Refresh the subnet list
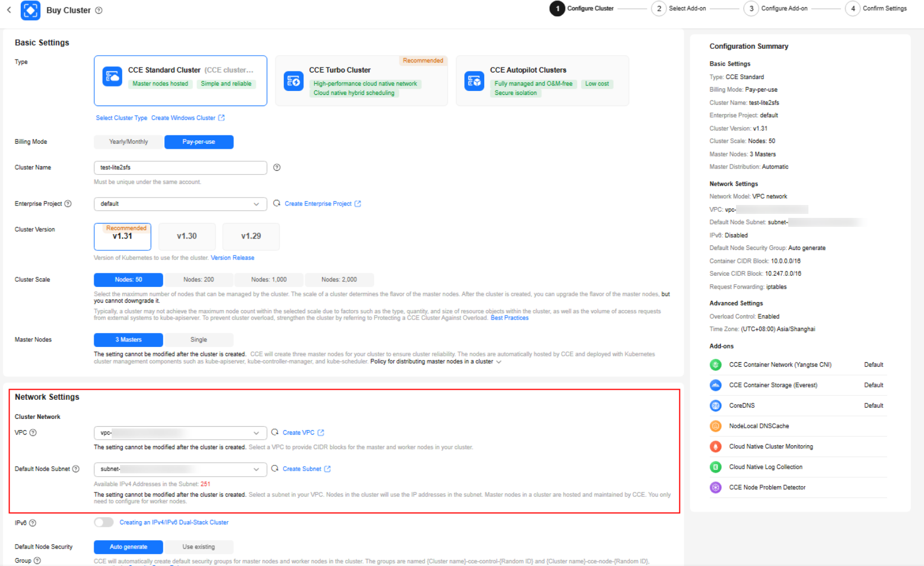Image resolution: width=924 pixels, height=566 pixels. click(275, 468)
